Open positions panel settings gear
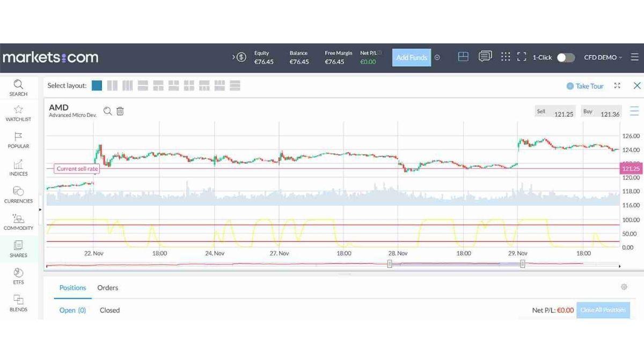 624,287
